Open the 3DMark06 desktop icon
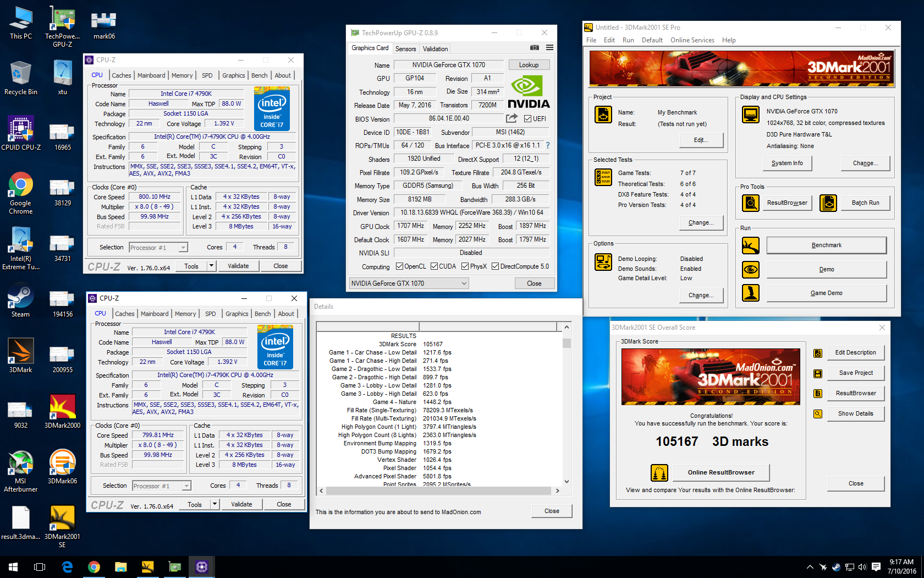This screenshot has width=924, height=578. pos(62,467)
